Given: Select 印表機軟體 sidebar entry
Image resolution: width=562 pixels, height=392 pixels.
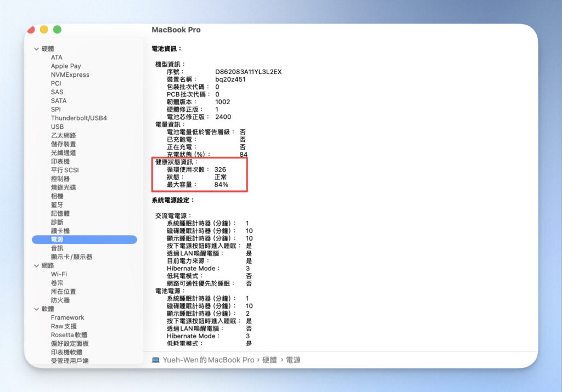Looking at the screenshot, I should coord(66,353).
